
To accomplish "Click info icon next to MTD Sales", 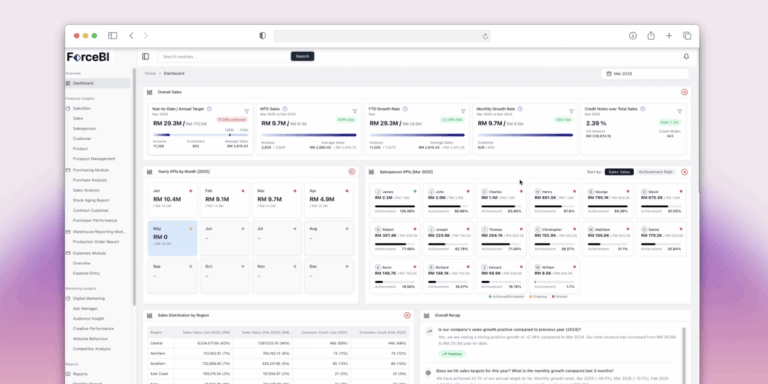I will click(285, 109).
